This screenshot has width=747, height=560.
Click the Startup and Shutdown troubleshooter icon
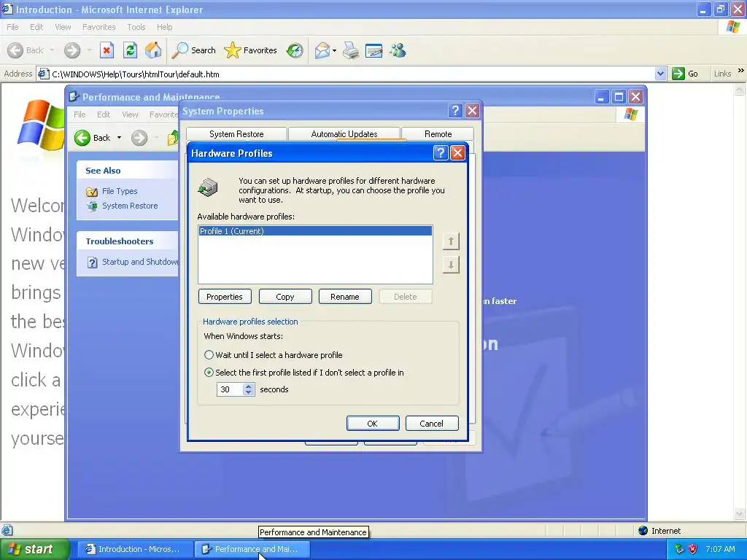click(93, 262)
